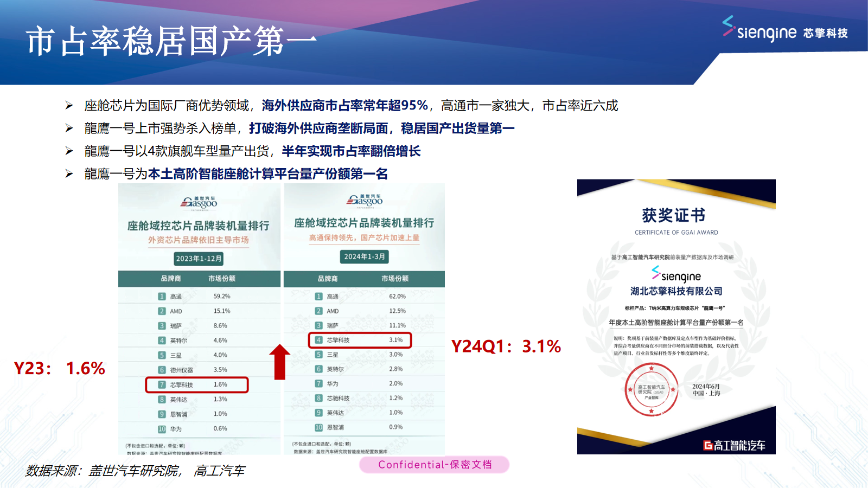This screenshot has width=868, height=488.
Task: Click the Confidential-保密文档 pink badge
Action: (433, 465)
